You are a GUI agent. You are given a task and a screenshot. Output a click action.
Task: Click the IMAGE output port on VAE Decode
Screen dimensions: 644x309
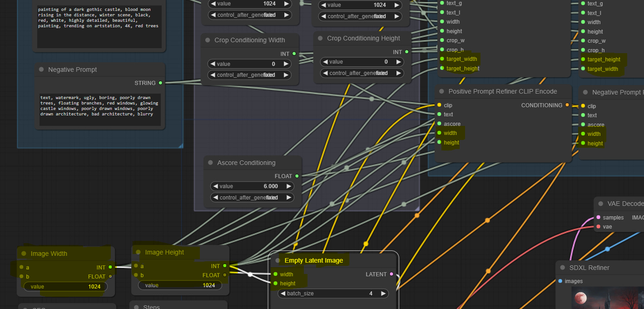pos(643,217)
